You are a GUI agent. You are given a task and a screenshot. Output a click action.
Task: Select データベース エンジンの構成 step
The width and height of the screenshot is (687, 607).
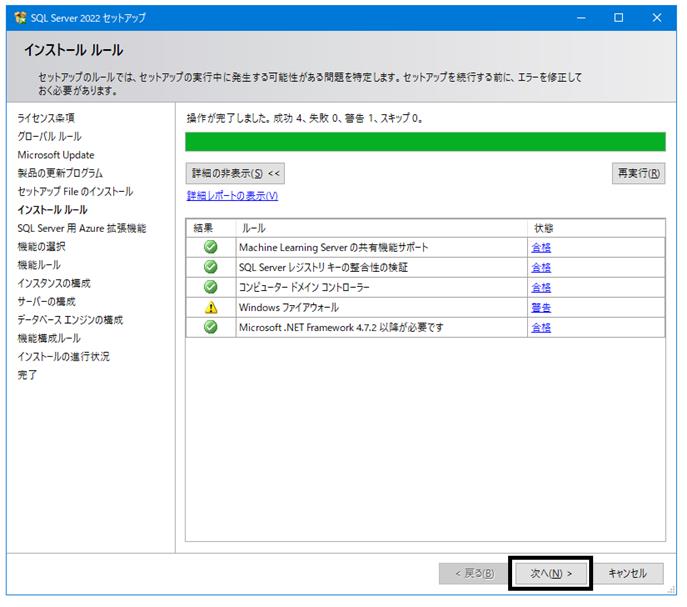(70, 320)
